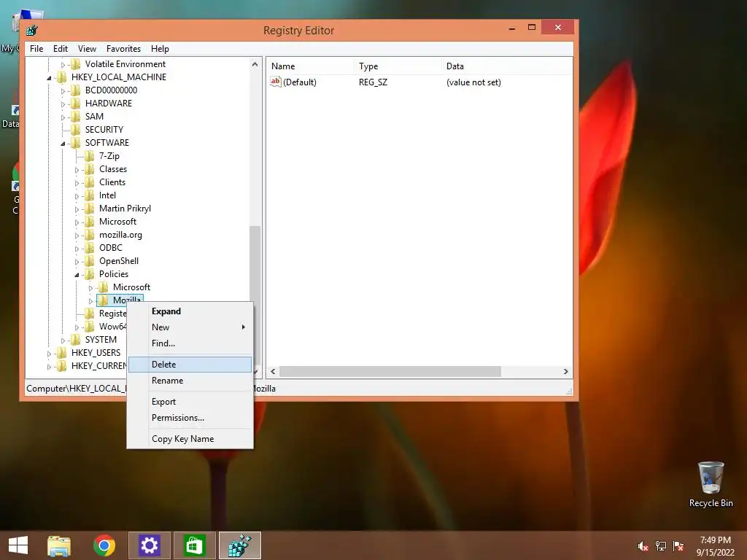Click the values pane horizontal scrollbar thumb
The image size is (747, 560).
(390, 371)
